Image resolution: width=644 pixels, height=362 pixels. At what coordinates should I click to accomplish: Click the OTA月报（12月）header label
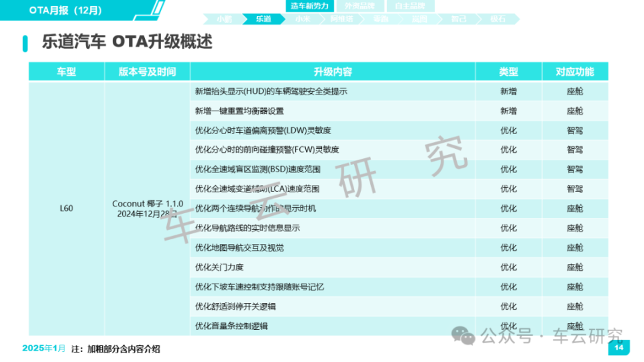66,10
